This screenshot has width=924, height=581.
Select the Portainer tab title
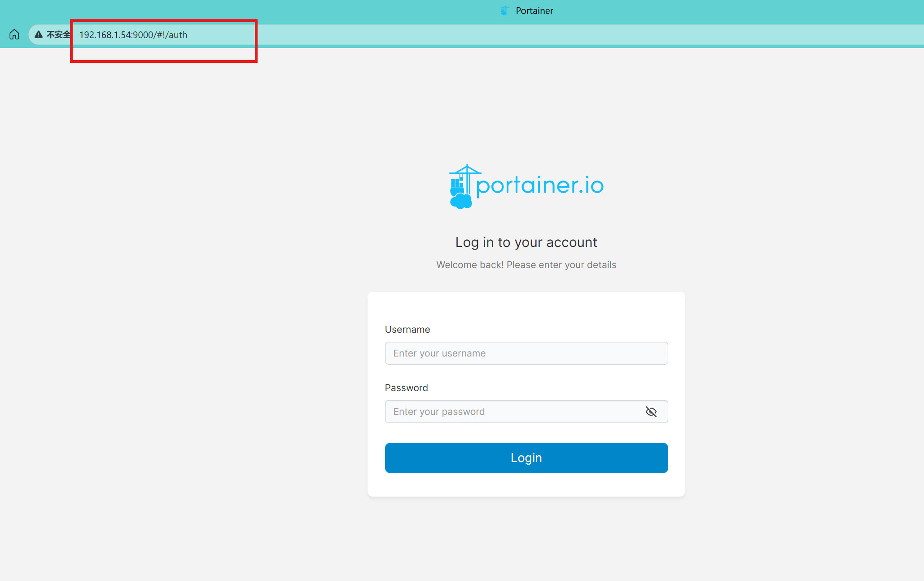534,10
